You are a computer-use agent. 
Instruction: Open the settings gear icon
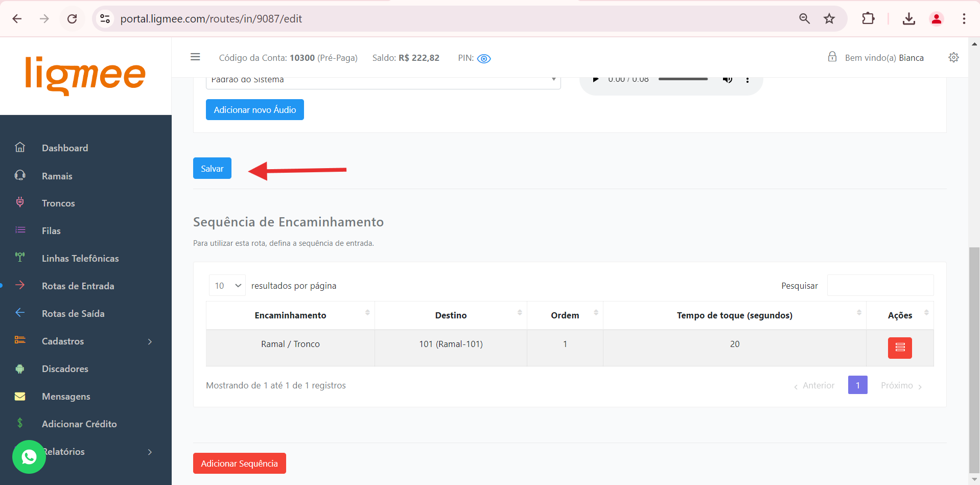[x=953, y=57]
